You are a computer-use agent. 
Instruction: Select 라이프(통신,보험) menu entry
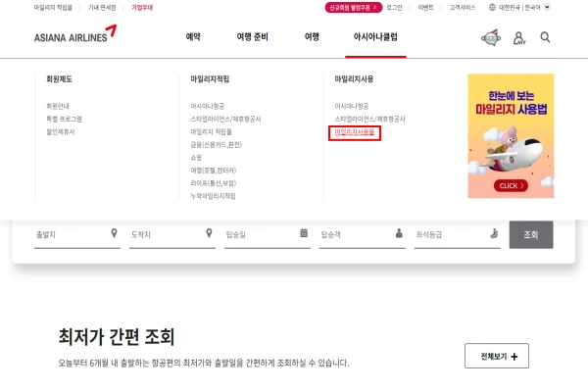(214, 182)
